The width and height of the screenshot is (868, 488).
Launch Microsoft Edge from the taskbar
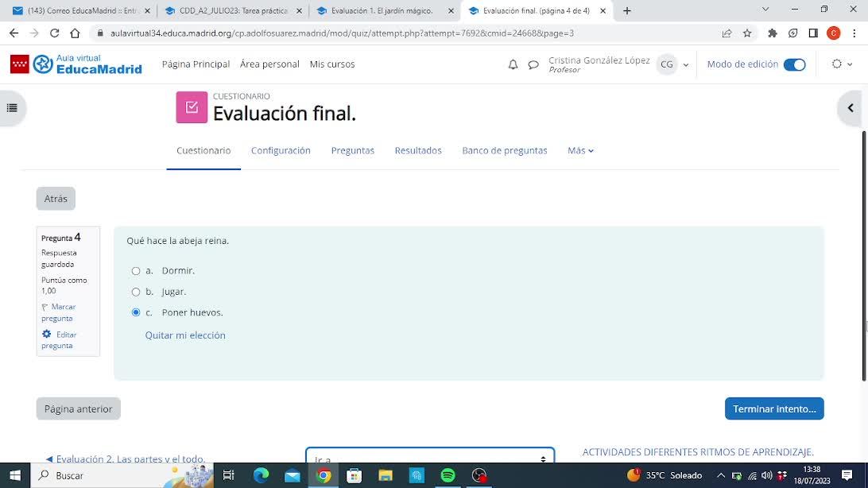(x=261, y=475)
